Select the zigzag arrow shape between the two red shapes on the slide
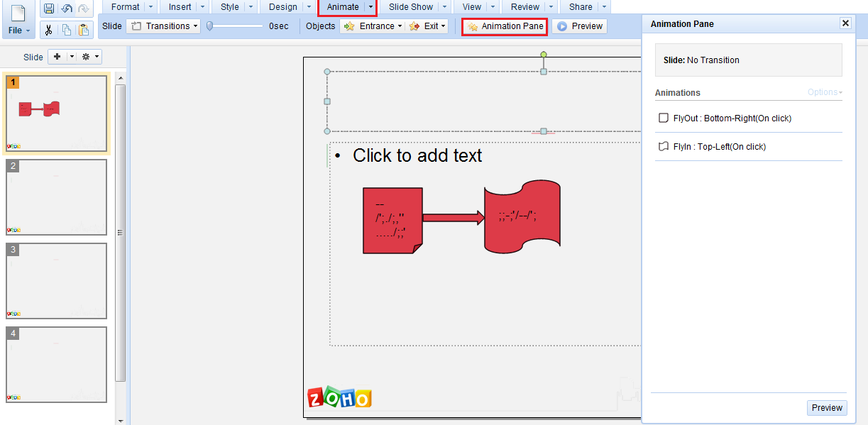868x425 pixels. tap(454, 218)
